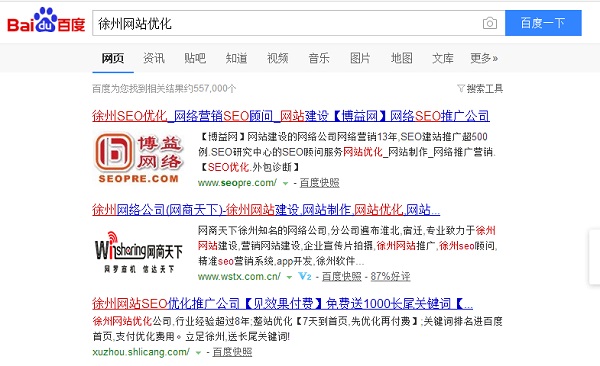Click the xuzhou.shlicang.com/ URL
The width and height of the screenshot is (600, 366).
tap(141, 352)
